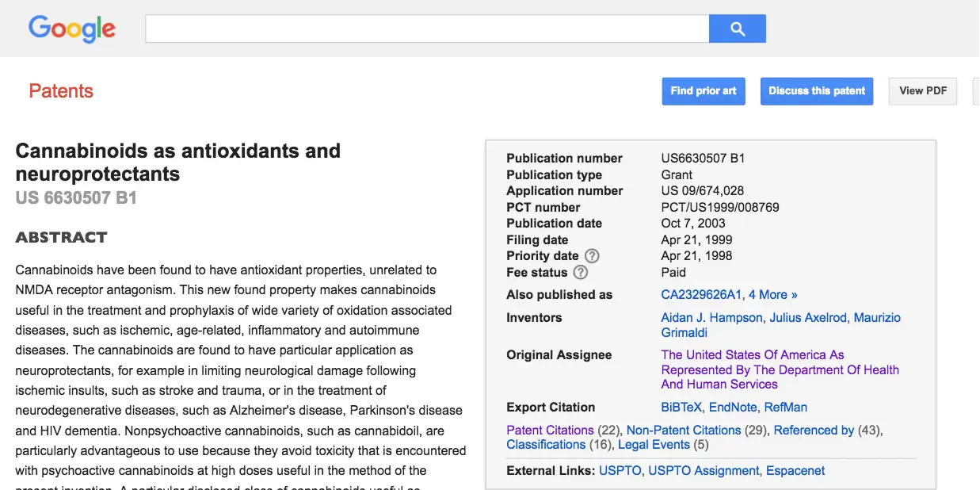Open the original assignee link

(780, 369)
